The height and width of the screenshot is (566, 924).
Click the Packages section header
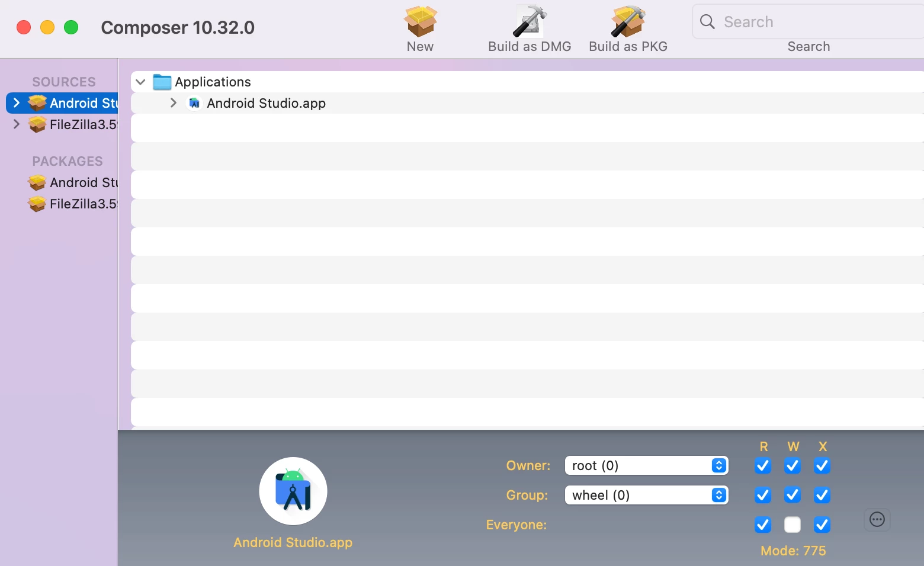coord(68,161)
